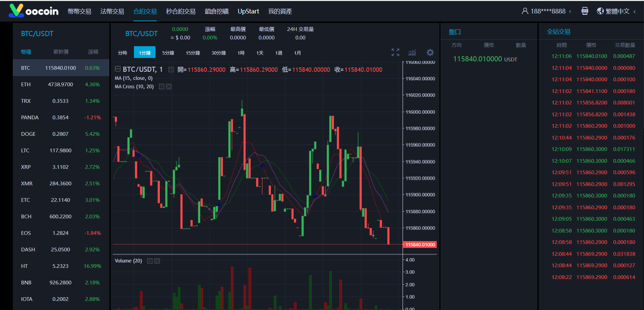Viewport: 644px width, 310px height.
Task: Select the 30分鐘 chart interval
Action: pyautogui.click(x=218, y=53)
